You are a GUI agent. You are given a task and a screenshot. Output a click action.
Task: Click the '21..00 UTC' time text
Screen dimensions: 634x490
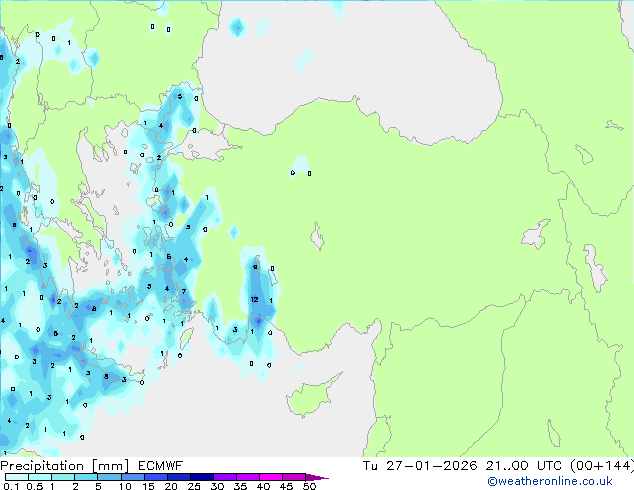pos(524,466)
